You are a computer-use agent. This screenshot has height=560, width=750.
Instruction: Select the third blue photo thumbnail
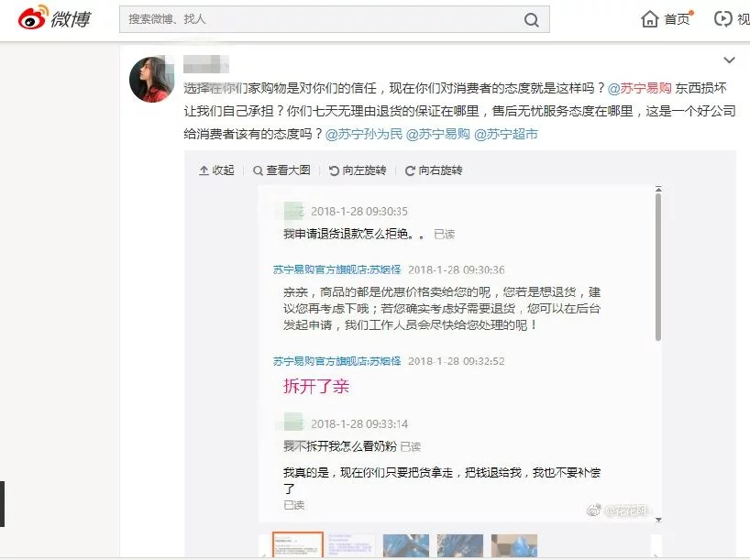point(406,545)
